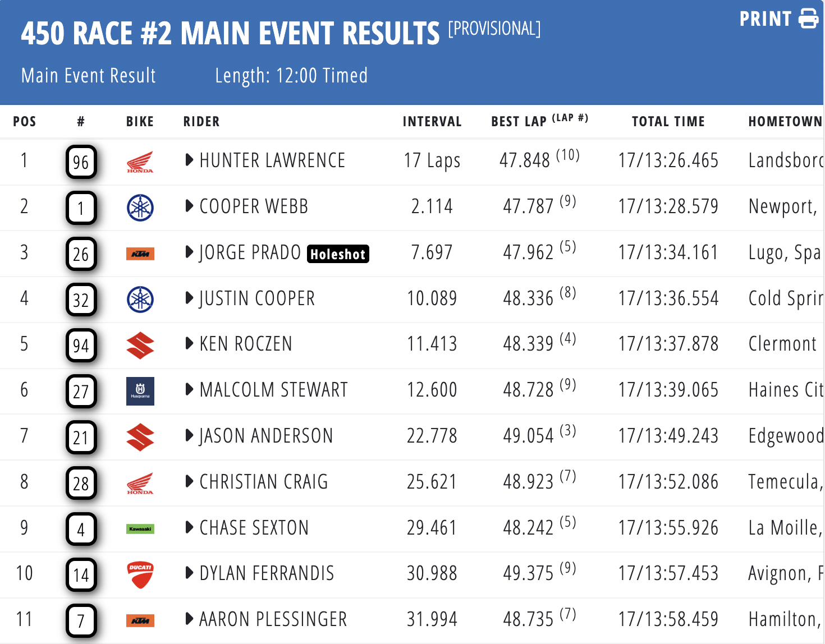825x644 pixels.
Task: Click the PRINT text button
Action: (765, 19)
